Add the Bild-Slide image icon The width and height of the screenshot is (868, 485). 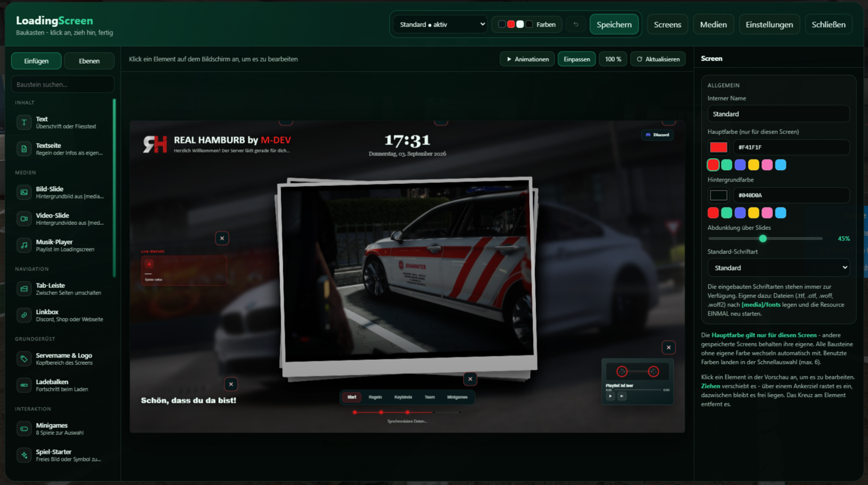click(x=24, y=192)
